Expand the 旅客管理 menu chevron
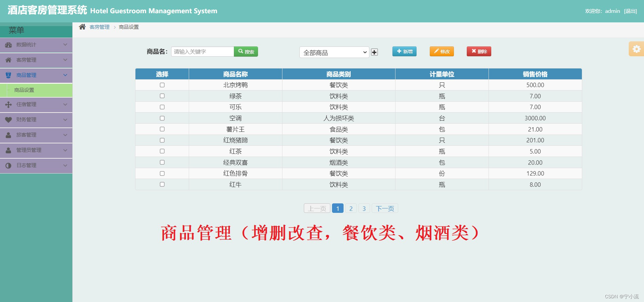This screenshot has height=302, width=644. [x=65, y=135]
